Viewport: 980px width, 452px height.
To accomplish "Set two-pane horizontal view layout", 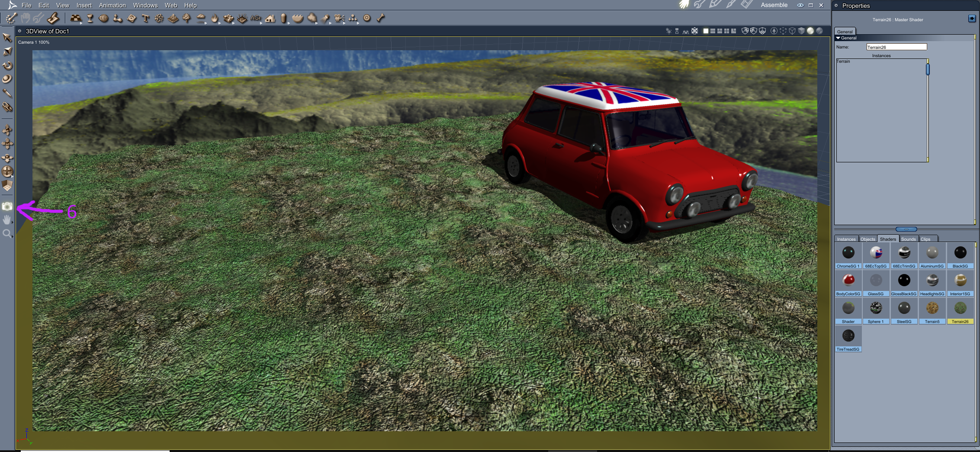I will click(x=713, y=31).
